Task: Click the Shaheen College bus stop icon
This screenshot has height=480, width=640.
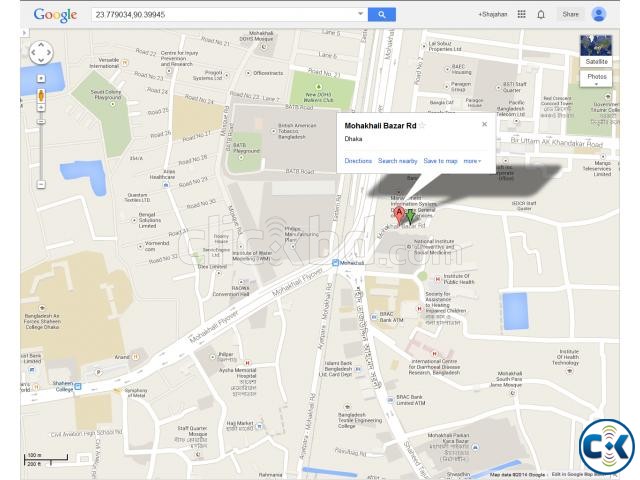Action: coord(78,386)
